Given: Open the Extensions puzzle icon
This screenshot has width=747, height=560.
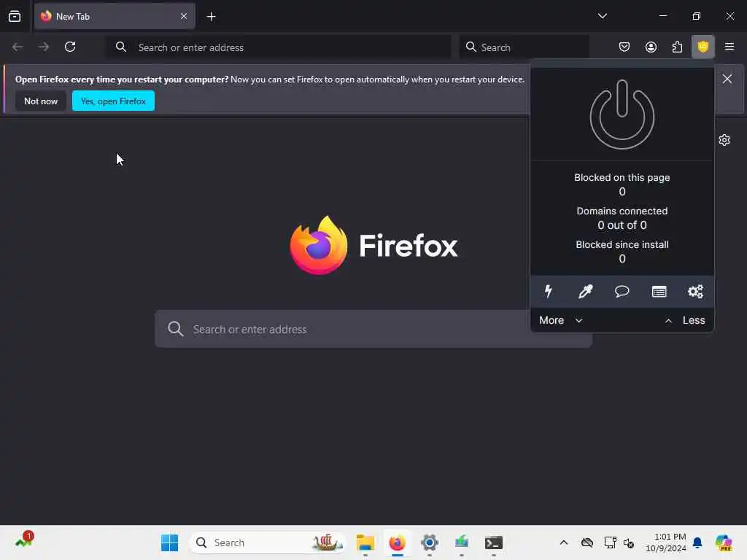Looking at the screenshot, I should [677, 47].
